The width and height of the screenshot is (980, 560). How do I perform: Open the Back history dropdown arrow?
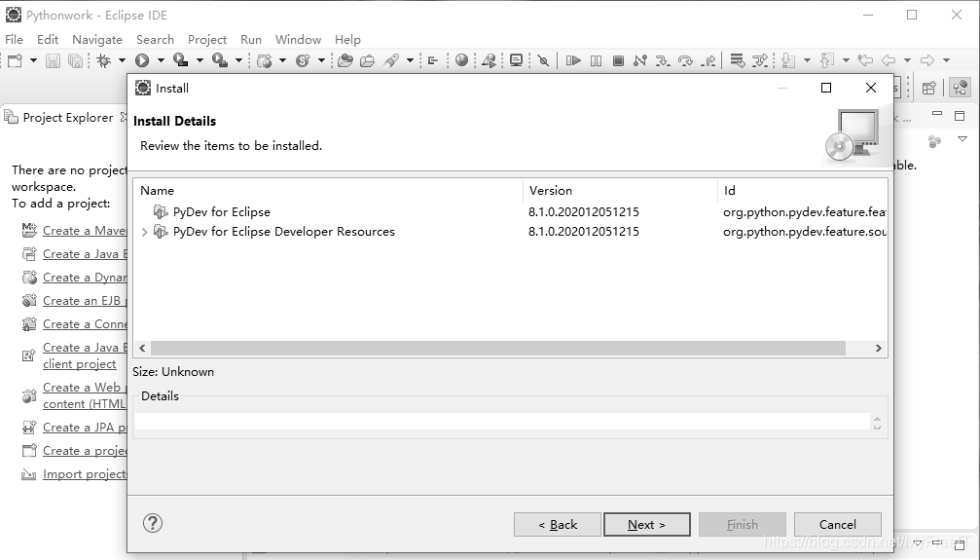907,60
